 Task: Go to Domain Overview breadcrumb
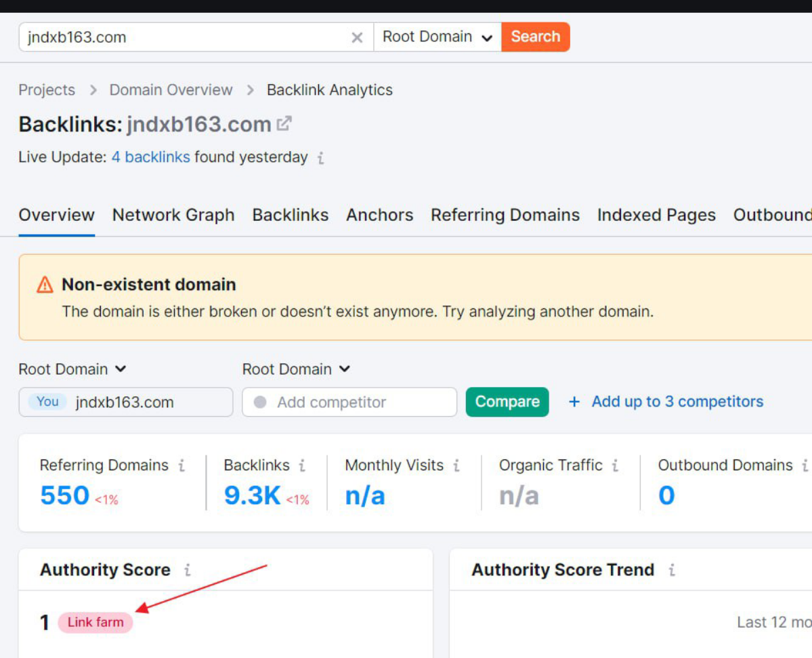(171, 90)
